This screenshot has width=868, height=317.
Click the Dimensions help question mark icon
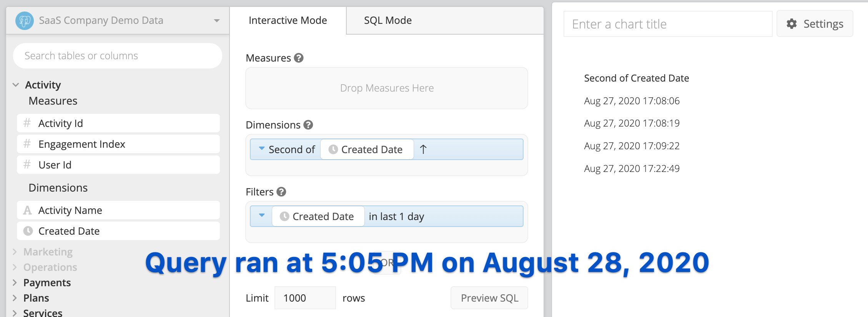coord(308,125)
